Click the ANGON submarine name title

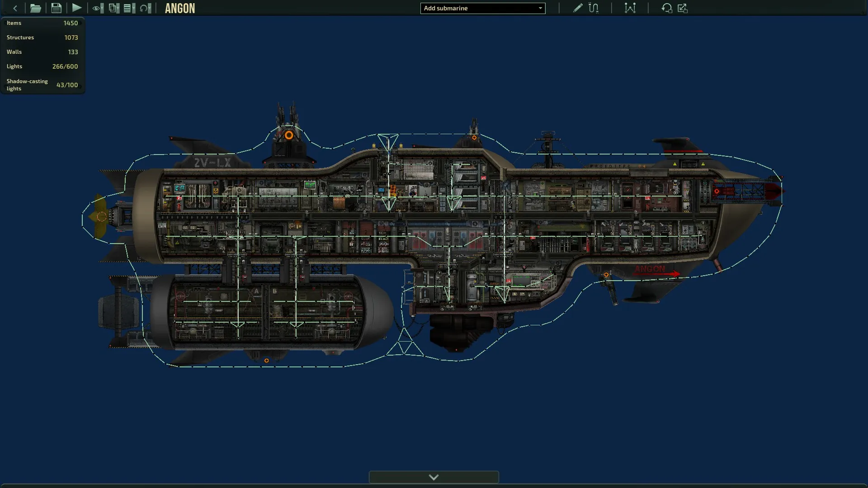coord(180,8)
